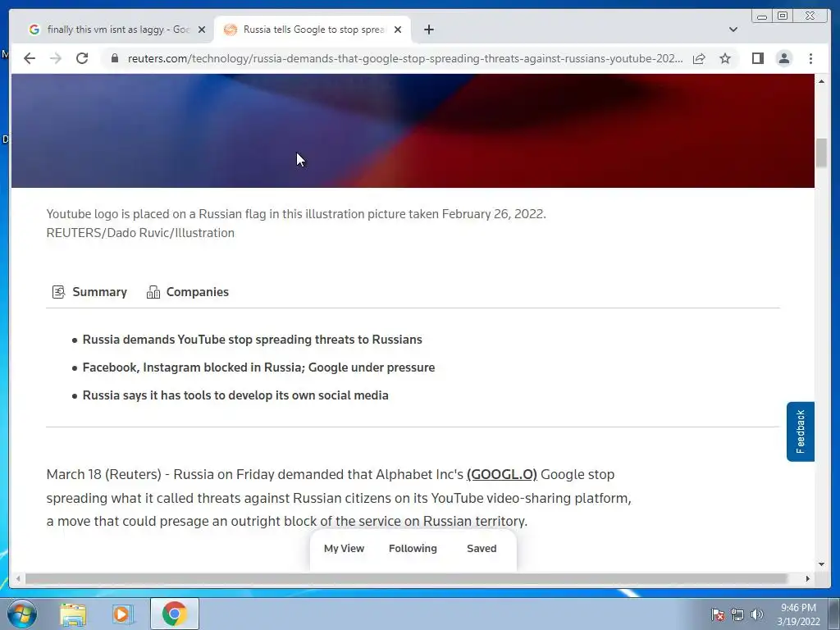Close the Reuters article tab
This screenshot has width=840, height=630.
point(398,30)
